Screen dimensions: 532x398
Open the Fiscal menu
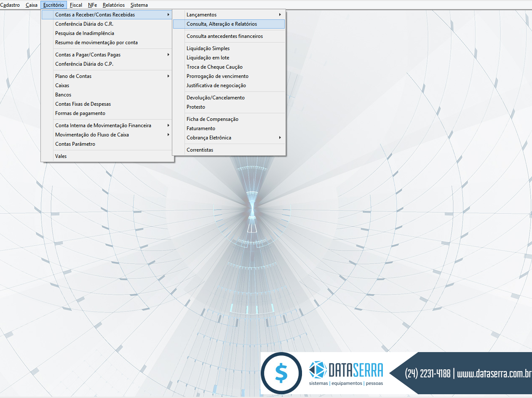click(76, 5)
